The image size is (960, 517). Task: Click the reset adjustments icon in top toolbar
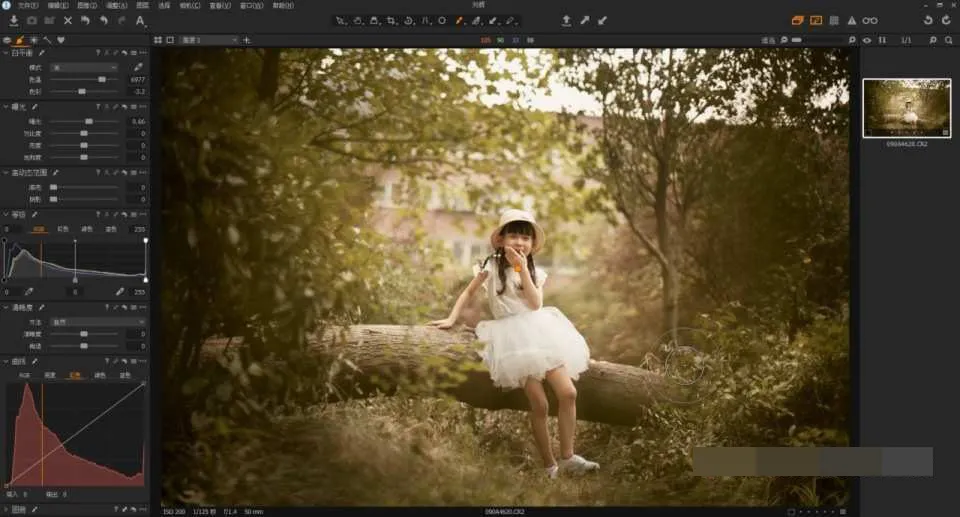pos(85,21)
